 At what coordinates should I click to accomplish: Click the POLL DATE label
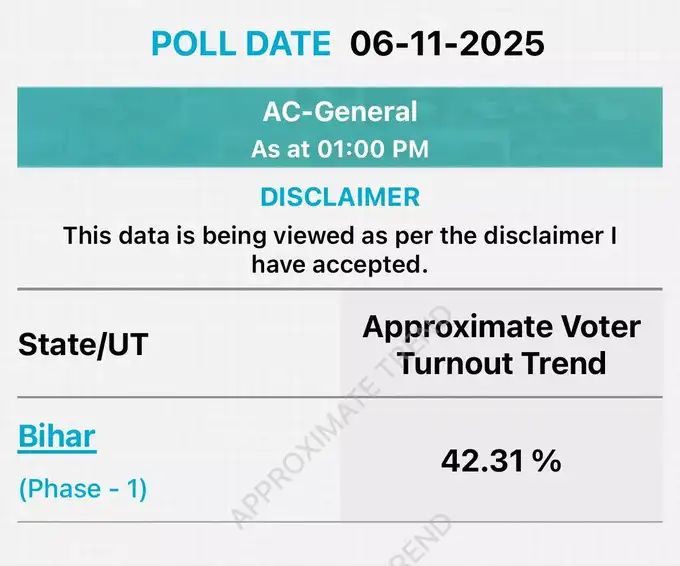240,44
